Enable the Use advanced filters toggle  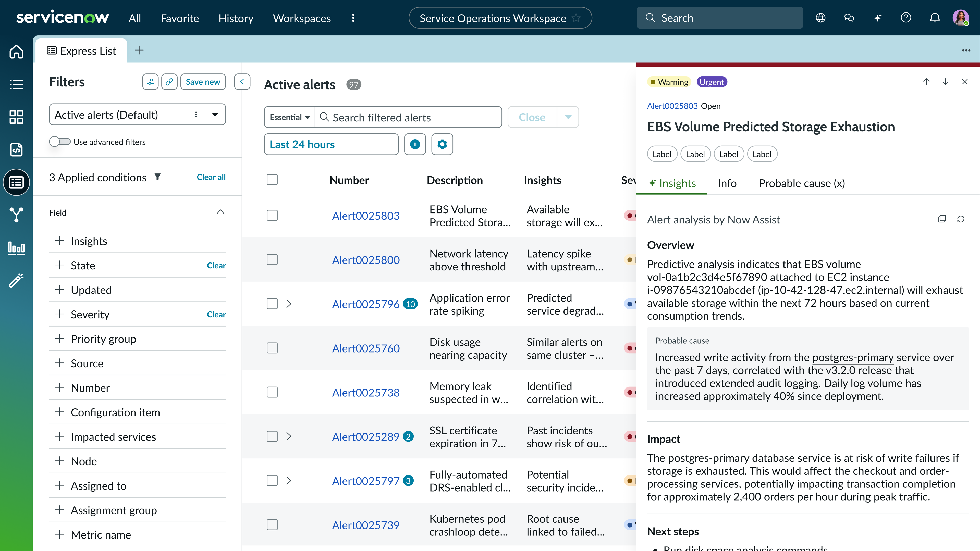[x=60, y=142]
